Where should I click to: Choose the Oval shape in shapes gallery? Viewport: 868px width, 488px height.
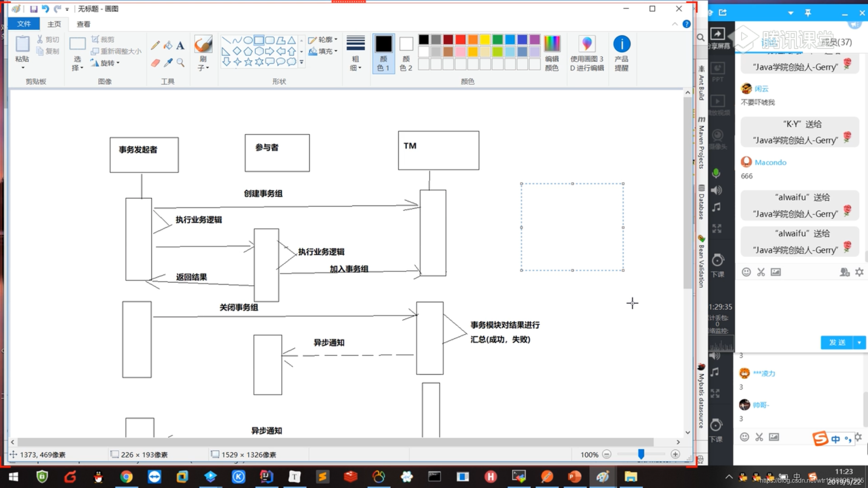(248, 40)
